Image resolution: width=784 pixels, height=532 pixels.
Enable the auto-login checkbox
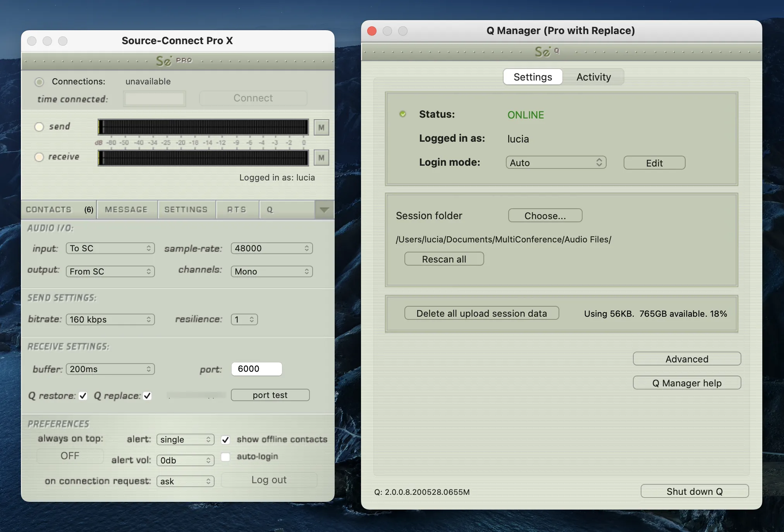225,456
